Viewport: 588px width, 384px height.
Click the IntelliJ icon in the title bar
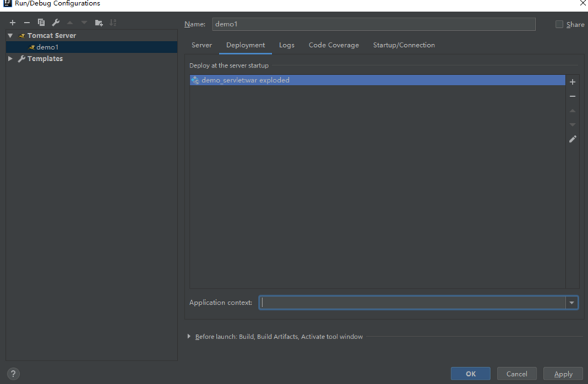pos(7,4)
